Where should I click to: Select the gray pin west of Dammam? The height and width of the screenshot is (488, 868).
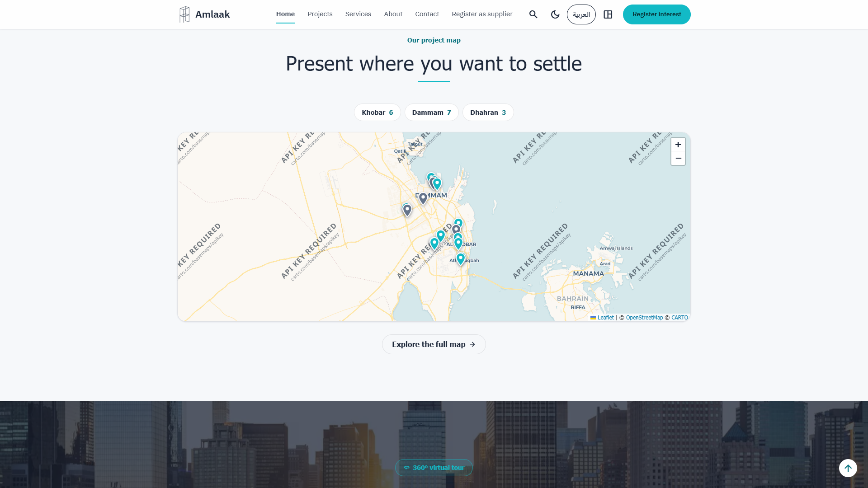tap(407, 210)
